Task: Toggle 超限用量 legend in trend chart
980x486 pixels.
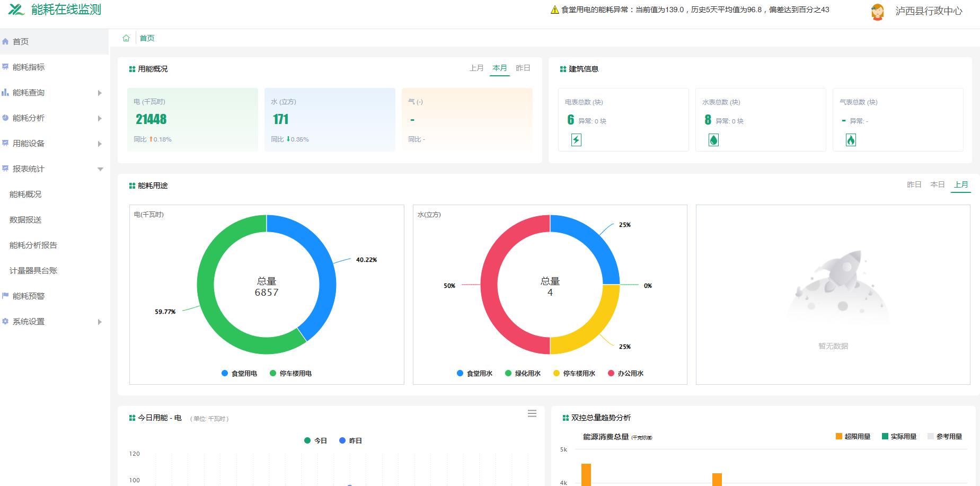Action: tap(853, 436)
